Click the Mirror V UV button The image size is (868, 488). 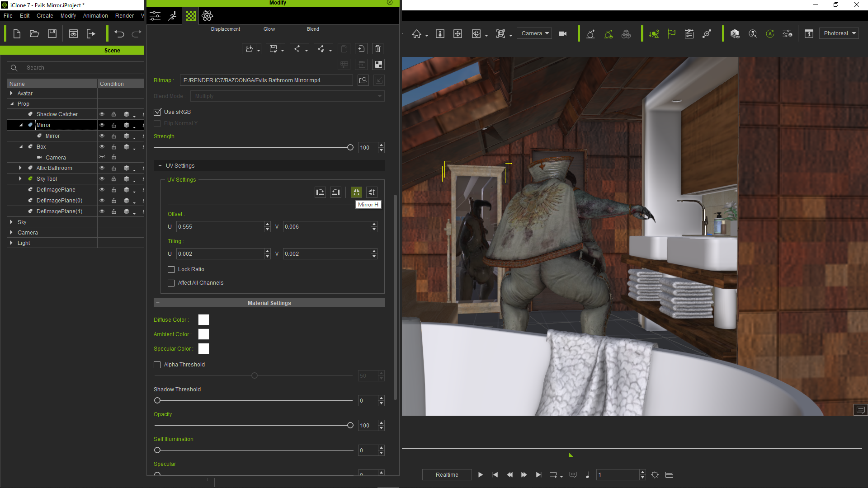[x=372, y=192]
